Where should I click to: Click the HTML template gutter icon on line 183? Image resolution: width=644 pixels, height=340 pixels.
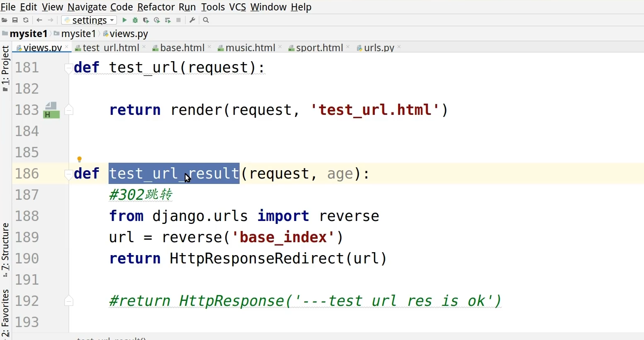tap(52, 110)
